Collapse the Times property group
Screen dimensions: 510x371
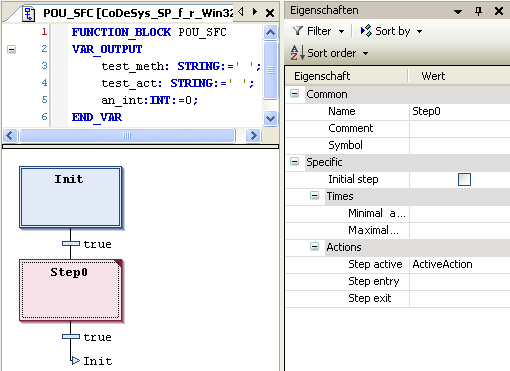click(314, 196)
